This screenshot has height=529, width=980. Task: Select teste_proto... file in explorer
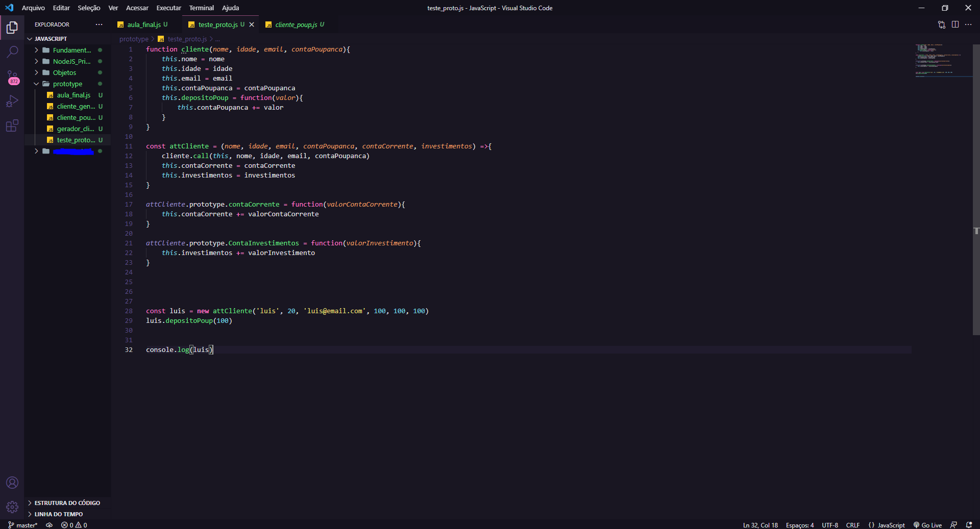click(67, 140)
